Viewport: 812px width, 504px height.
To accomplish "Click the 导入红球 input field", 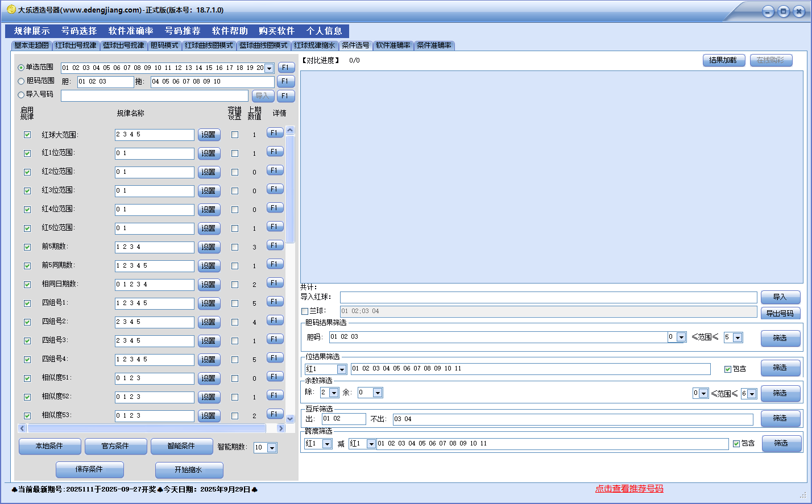I will point(548,297).
